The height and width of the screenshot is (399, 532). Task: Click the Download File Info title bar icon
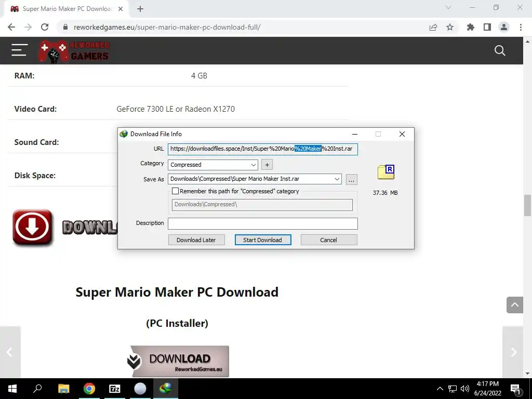[x=124, y=134]
